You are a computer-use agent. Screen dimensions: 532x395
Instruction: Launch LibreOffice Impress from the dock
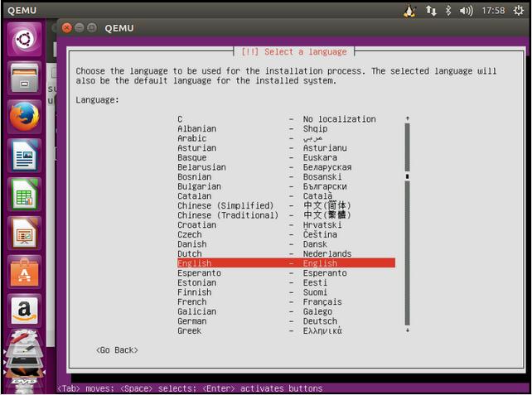[25, 233]
